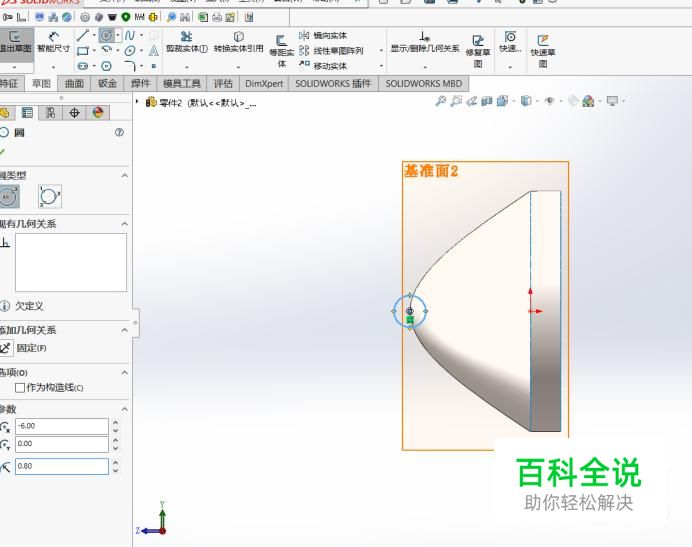Increase the radius value with spinner arrow

[116, 462]
